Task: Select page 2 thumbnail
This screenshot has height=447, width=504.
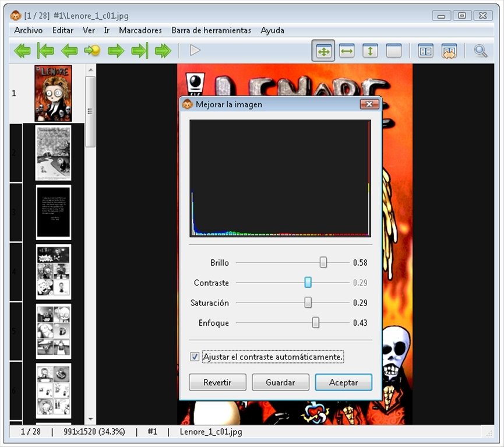Action: (53, 153)
